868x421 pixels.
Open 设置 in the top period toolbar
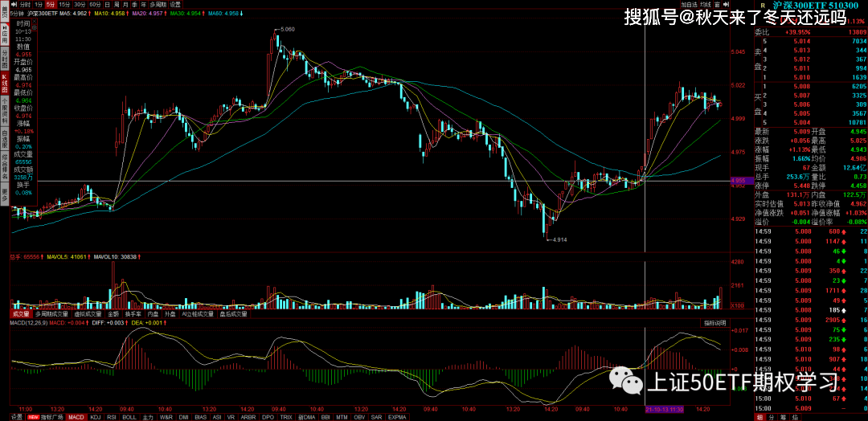click(175, 5)
